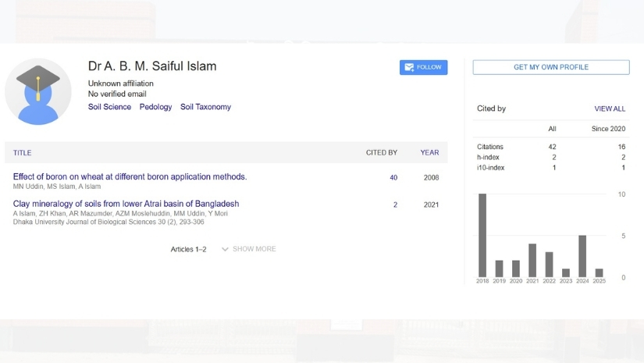
Task: Click the 2018 bar in citation chart
Action: tap(482, 235)
